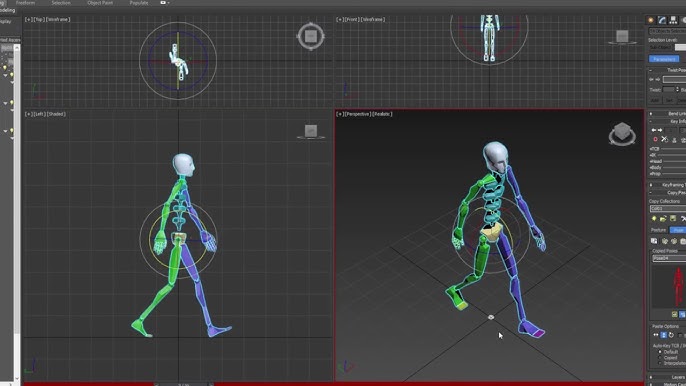The width and height of the screenshot is (686, 386).
Task: Collapse the Twist Poses rollout
Action: click(651, 70)
